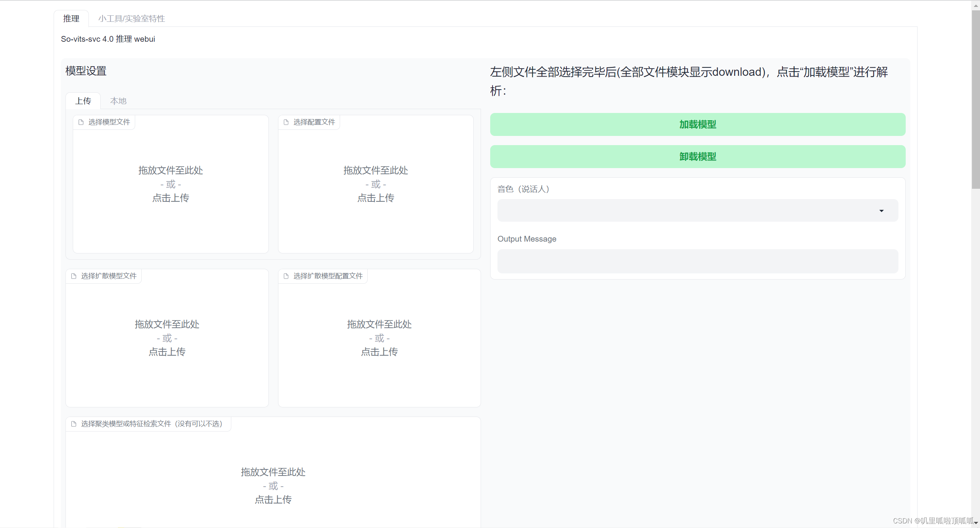980x528 pixels.
Task: Upload a file in 选择扩散模型配置文件 drop area
Action: click(x=379, y=338)
